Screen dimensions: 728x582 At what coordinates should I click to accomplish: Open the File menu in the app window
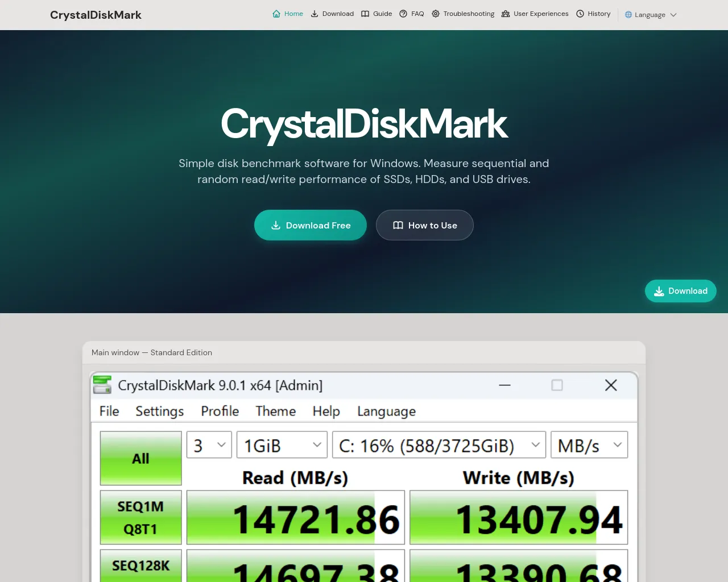pos(109,411)
